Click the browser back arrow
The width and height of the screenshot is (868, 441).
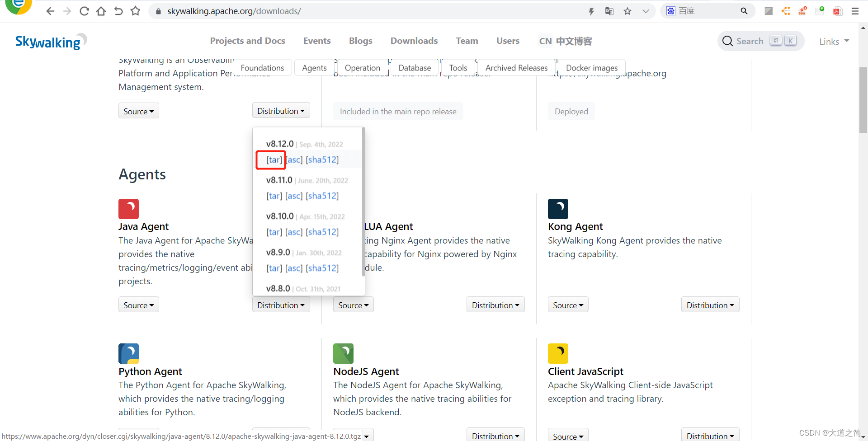tap(50, 11)
